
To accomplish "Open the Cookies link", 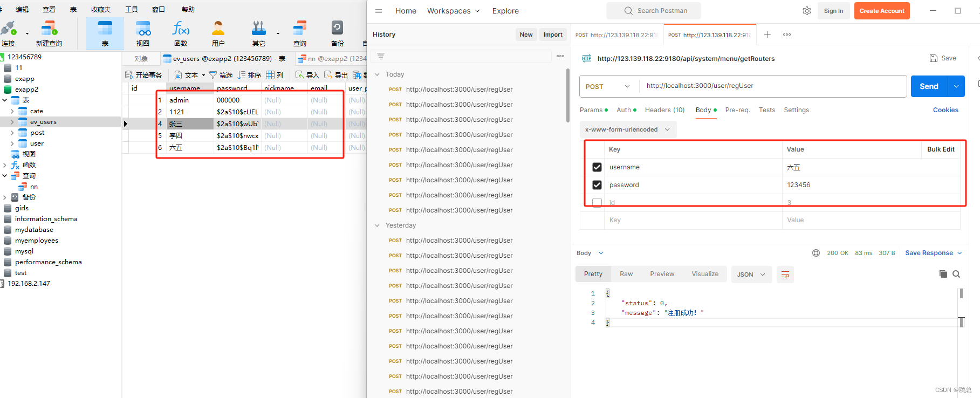I will (945, 110).
